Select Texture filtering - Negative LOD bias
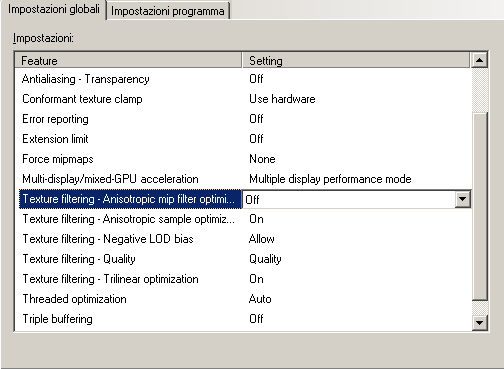This screenshot has height=369, width=504. tap(108, 239)
